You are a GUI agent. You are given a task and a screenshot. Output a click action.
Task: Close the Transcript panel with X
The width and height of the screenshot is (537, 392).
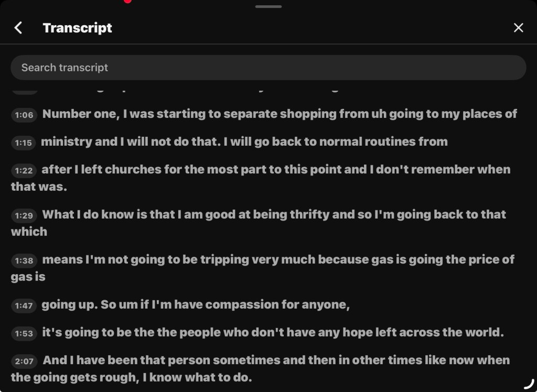click(518, 28)
